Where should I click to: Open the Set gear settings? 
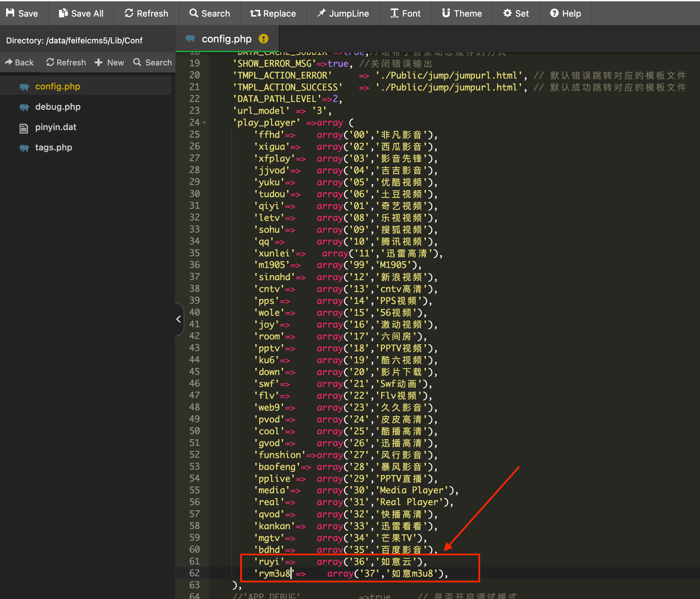(x=507, y=13)
